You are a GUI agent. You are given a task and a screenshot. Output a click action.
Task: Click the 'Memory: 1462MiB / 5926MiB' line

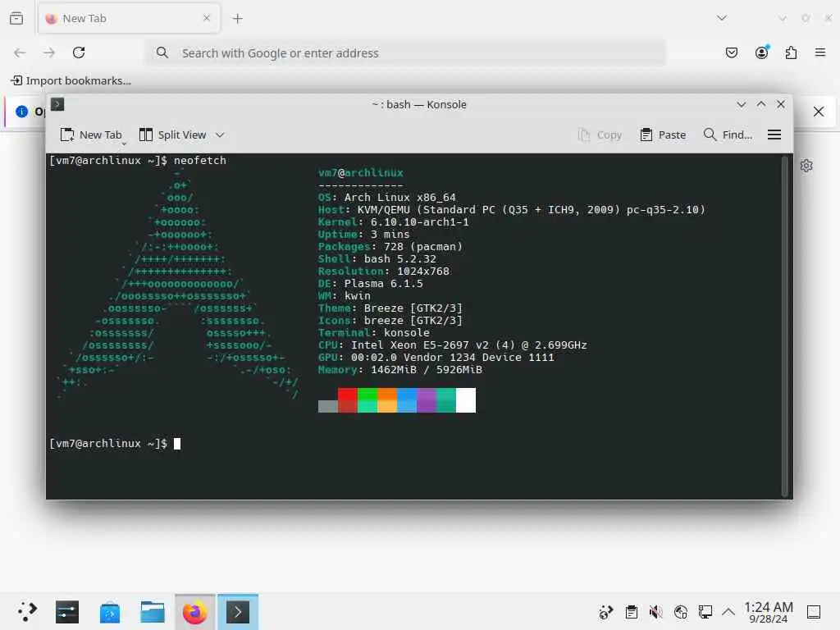(x=400, y=370)
